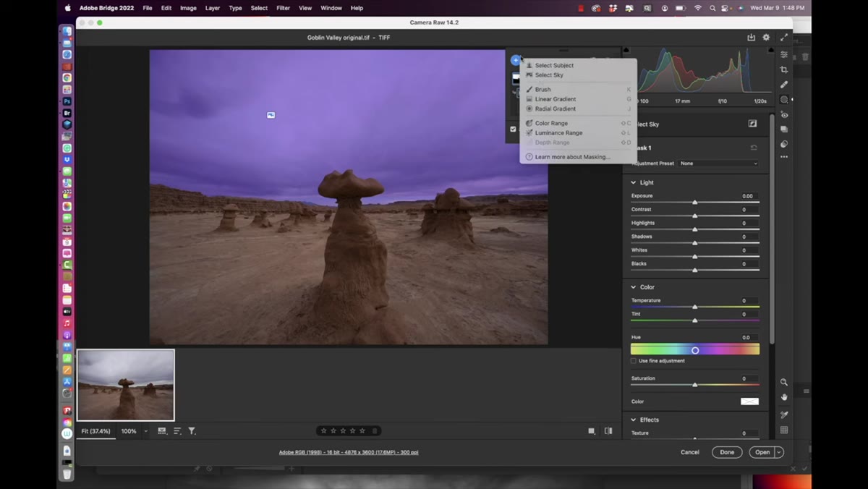Switch to single view mode icon

tap(592, 431)
